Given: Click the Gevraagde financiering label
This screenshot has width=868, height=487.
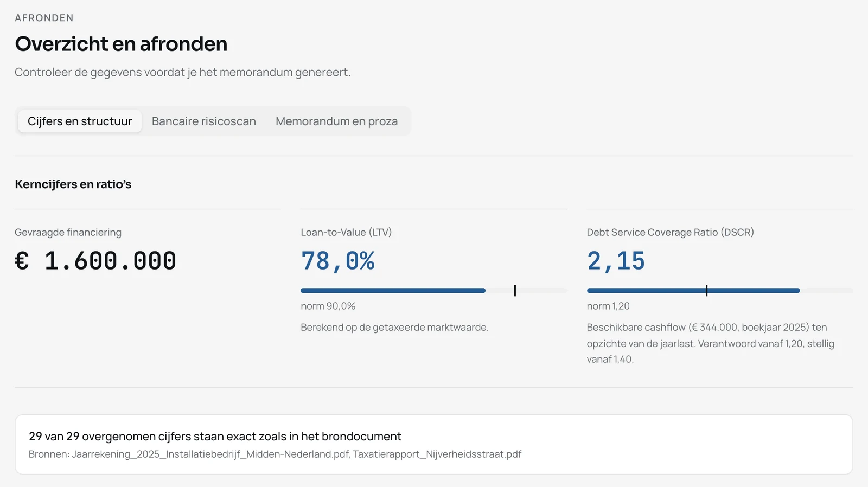Looking at the screenshot, I should click(x=68, y=233).
